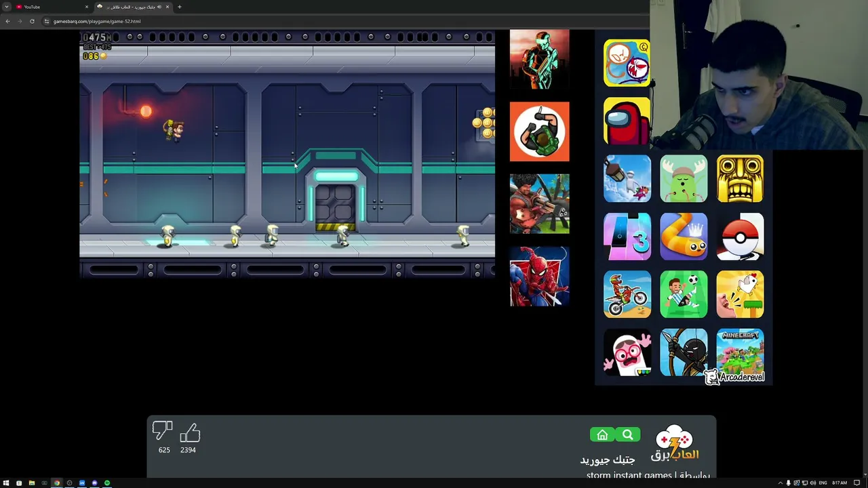Open the Windows Start menu
Viewport: 868px width, 488px height.
[6, 483]
